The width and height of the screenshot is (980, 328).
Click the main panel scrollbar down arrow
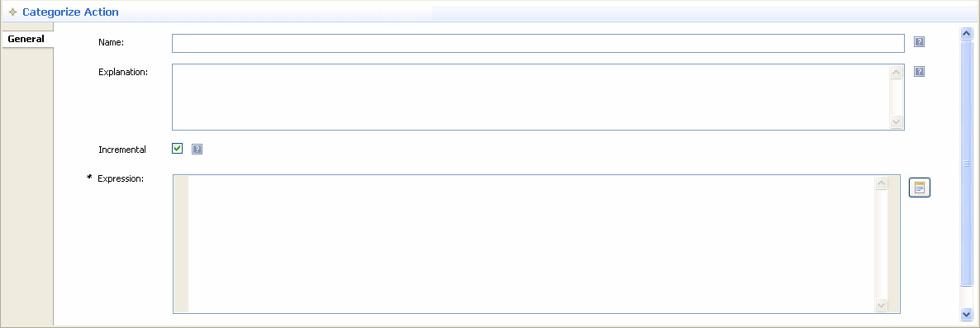(x=967, y=314)
